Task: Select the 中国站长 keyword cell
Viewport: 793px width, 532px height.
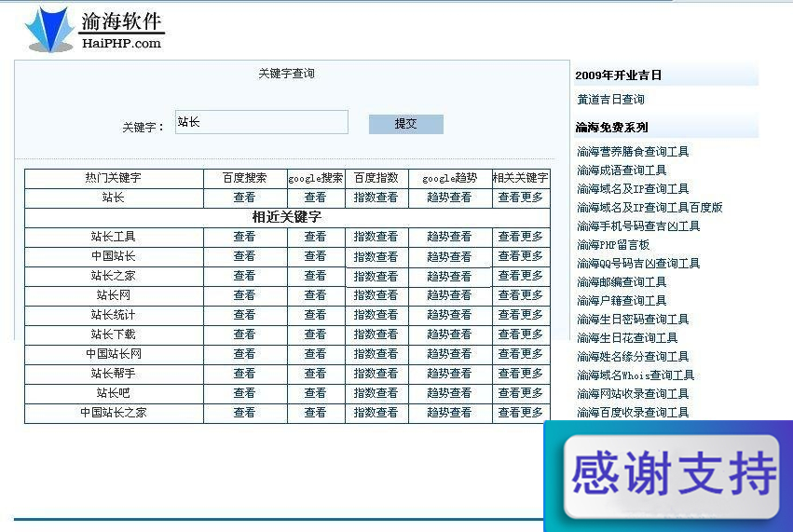Action: click(x=114, y=256)
